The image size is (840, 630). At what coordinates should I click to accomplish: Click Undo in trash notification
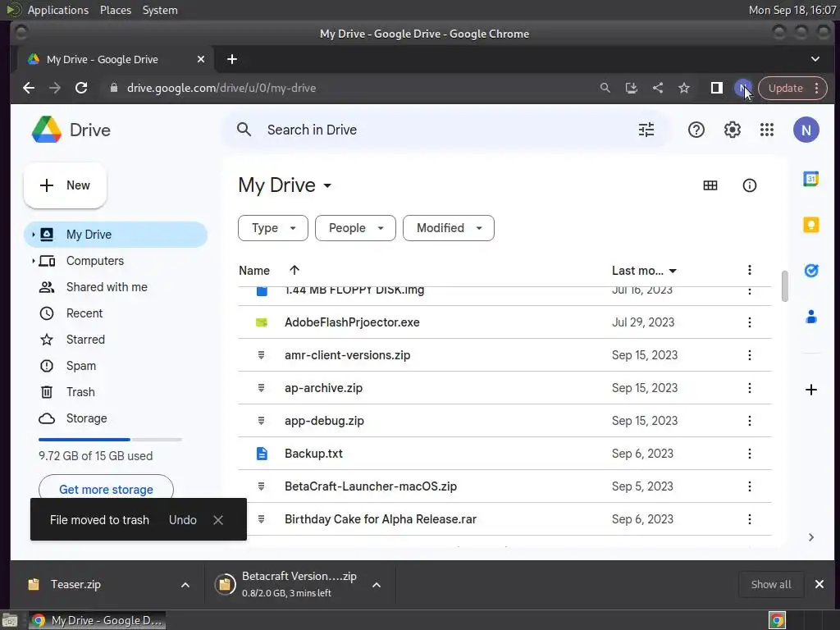(182, 520)
